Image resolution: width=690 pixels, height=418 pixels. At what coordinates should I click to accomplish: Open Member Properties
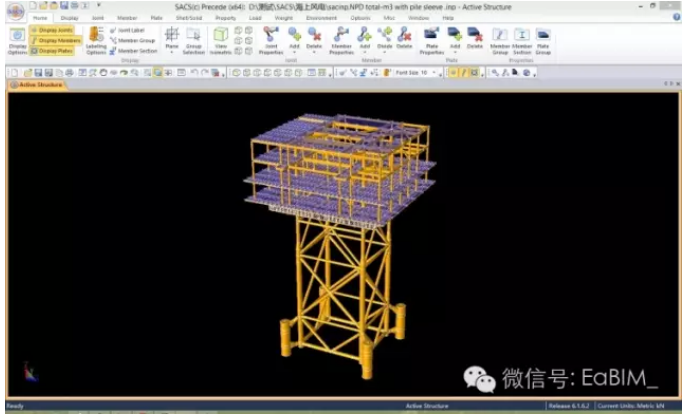[341, 41]
